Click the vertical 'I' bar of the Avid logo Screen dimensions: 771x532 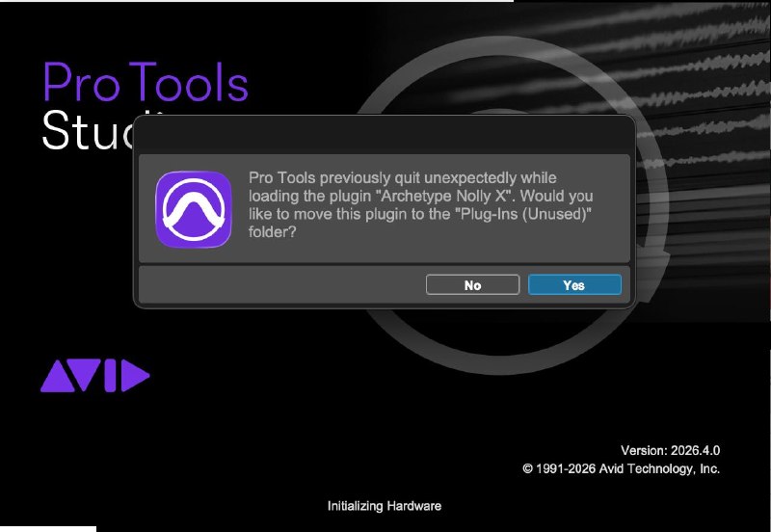click(x=110, y=376)
